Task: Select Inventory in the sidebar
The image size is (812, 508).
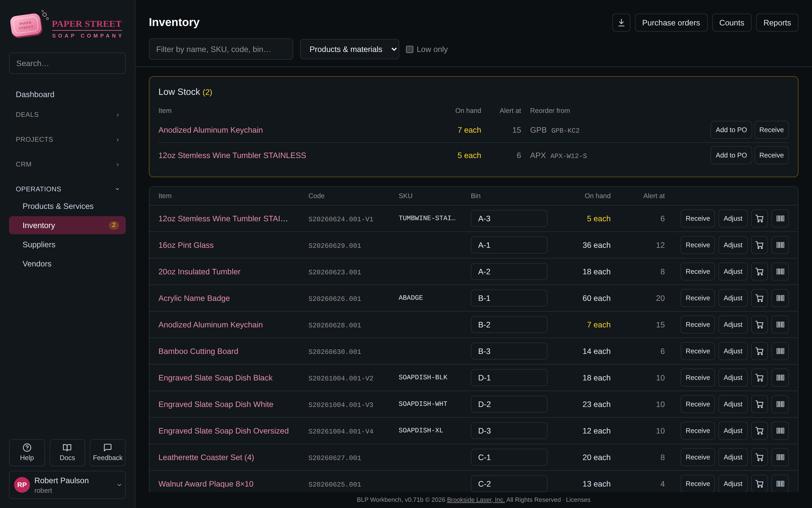Action: click(67, 225)
